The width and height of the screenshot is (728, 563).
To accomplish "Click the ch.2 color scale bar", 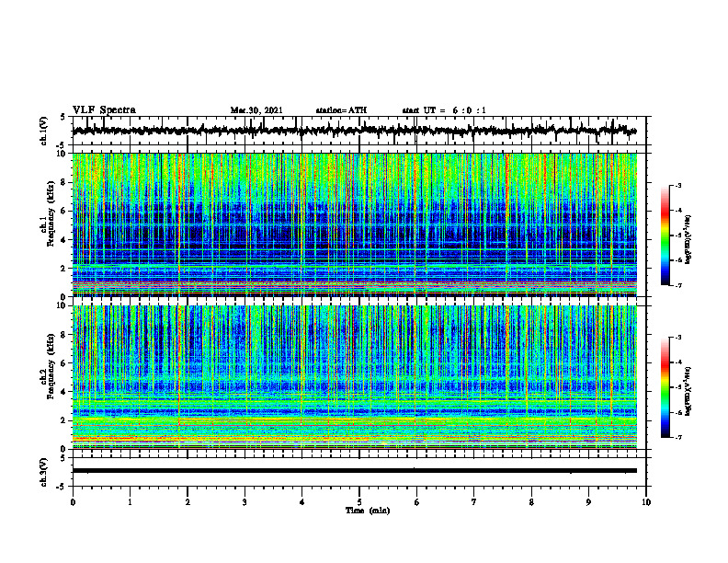I will [665, 387].
